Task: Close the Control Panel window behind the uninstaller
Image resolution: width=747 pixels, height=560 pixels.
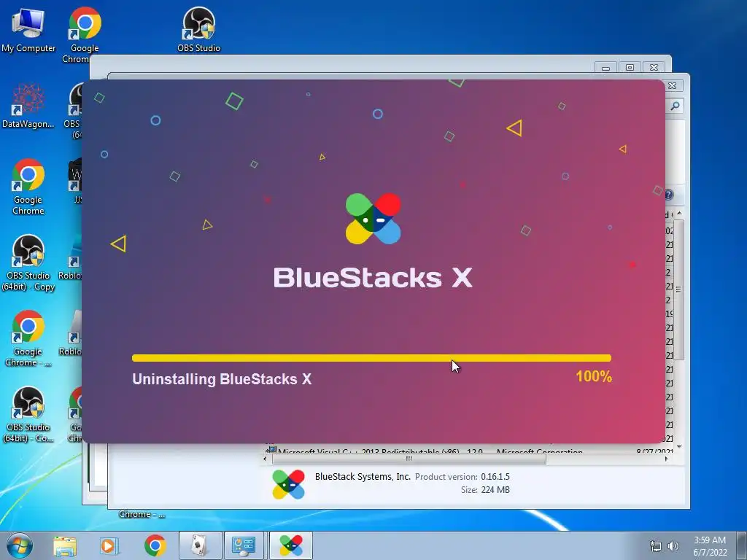Action: click(x=672, y=86)
